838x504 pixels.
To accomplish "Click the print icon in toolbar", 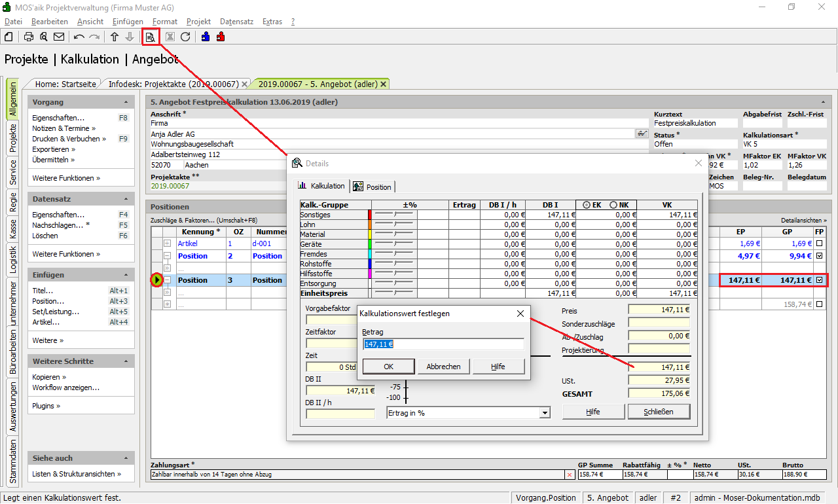I will (29, 37).
